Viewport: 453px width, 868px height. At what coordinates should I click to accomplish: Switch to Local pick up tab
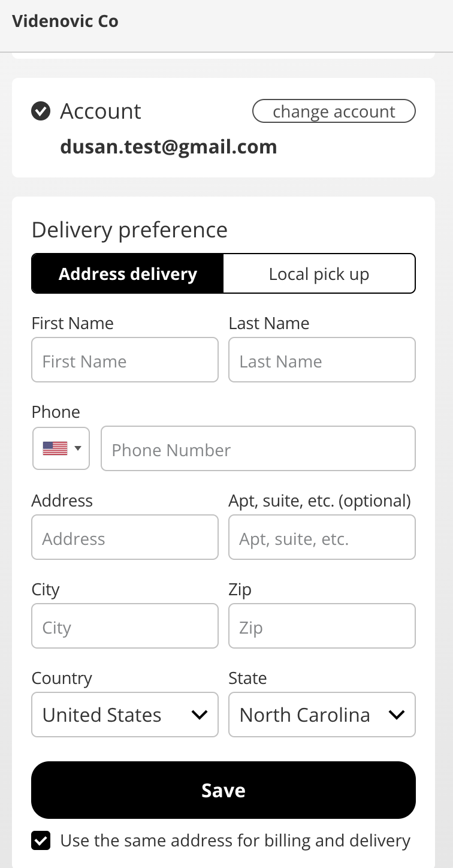point(319,274)
